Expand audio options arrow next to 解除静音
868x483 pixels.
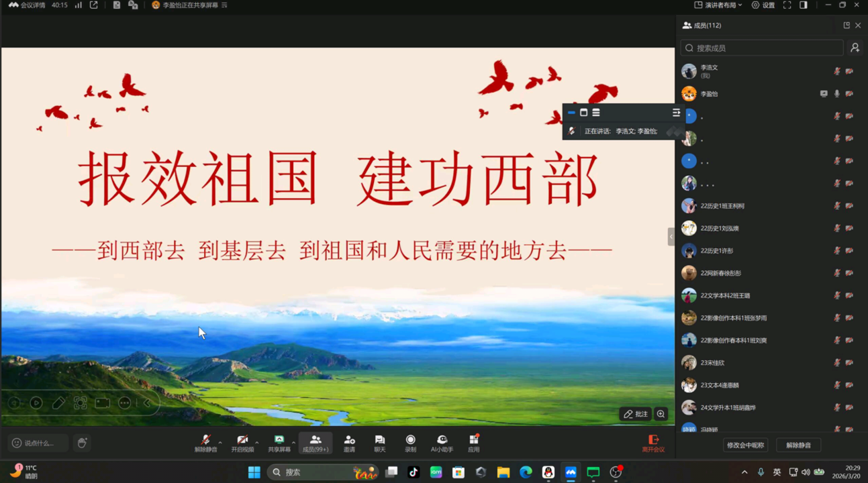[220, 442]
